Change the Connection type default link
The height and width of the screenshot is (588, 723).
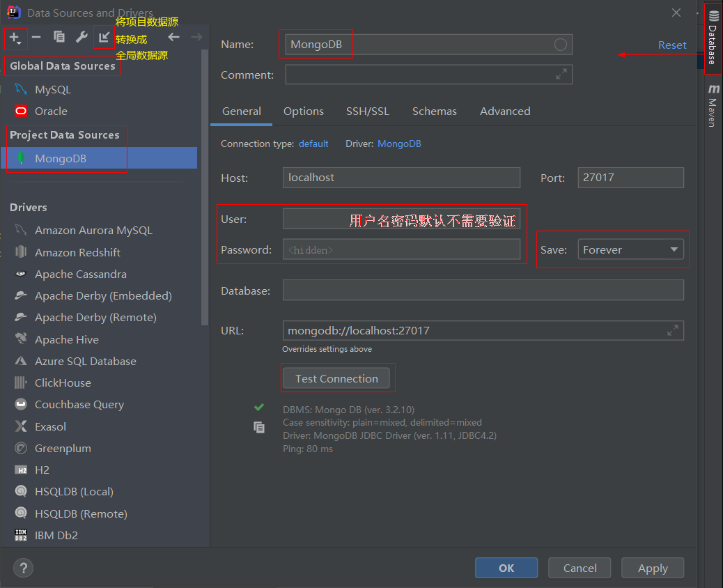313,144
